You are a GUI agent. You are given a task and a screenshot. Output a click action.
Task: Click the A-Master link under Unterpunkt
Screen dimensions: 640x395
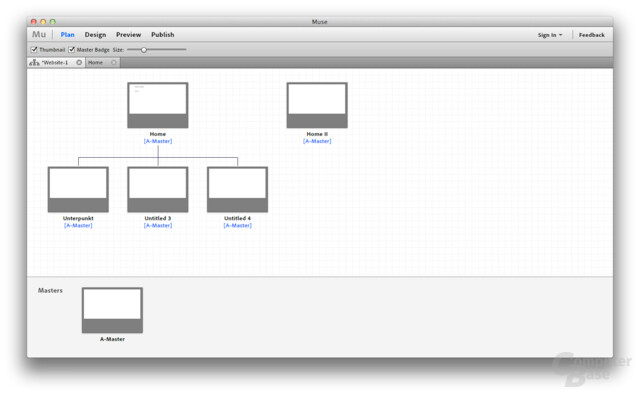pyautogui.click(x=78, y=226)
